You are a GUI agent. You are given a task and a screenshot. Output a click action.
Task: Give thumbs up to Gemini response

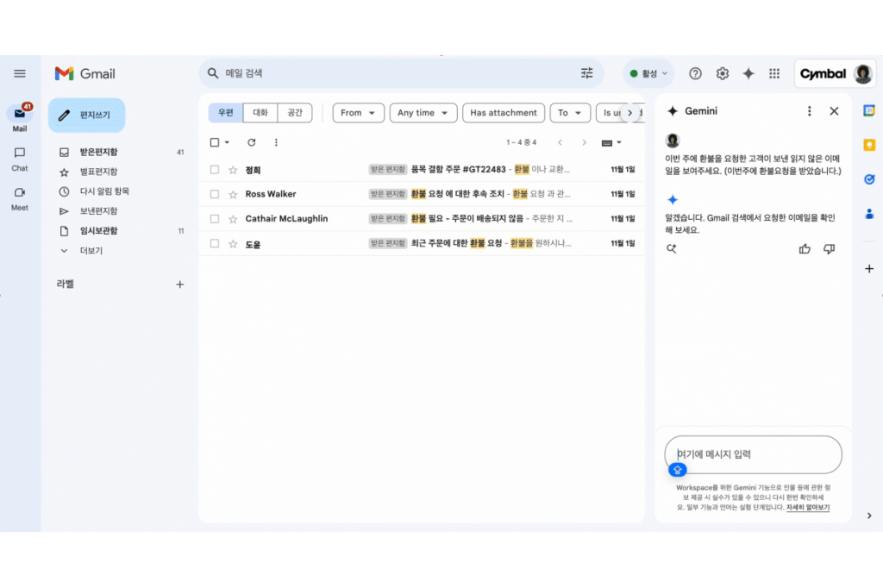tap(805, 249)
